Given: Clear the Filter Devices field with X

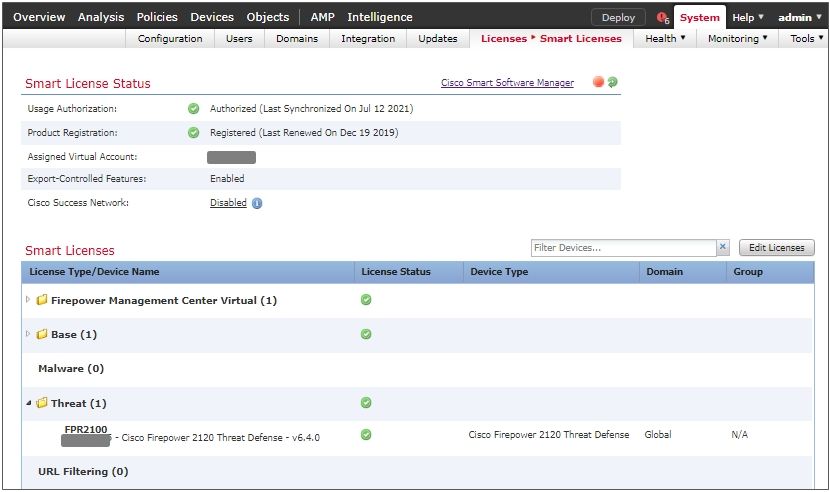Looking at the screenshot, I should pos(723,247).
